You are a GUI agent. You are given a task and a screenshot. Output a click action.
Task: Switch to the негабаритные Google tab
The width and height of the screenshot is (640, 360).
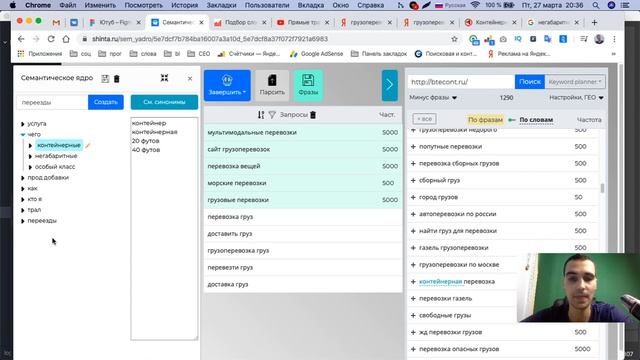(x=553, y=22)
